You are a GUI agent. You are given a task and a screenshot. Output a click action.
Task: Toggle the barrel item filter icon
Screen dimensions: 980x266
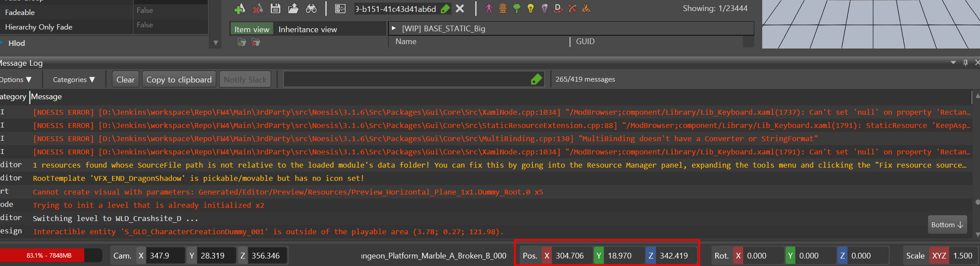point(503,8)
